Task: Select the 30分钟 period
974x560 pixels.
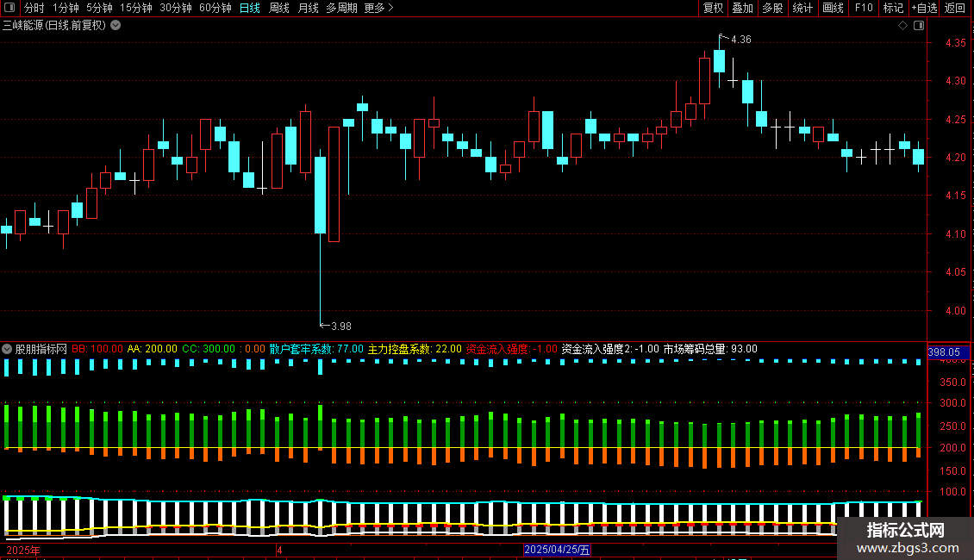Action: tap(176, 8)
